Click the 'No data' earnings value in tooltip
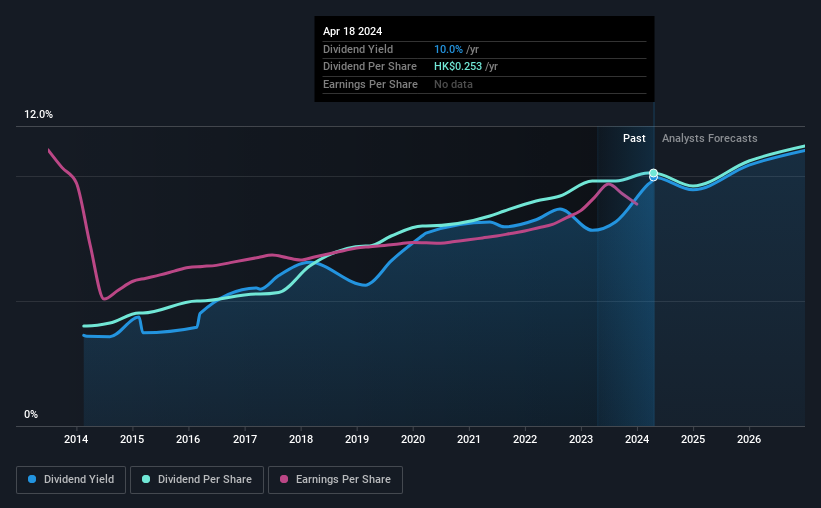 (x=453, y=84)
